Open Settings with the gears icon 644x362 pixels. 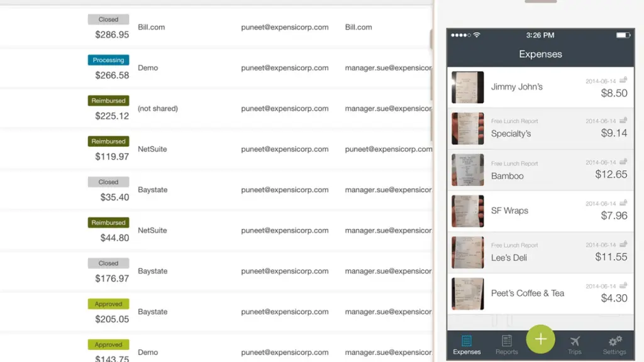point(614,339)
